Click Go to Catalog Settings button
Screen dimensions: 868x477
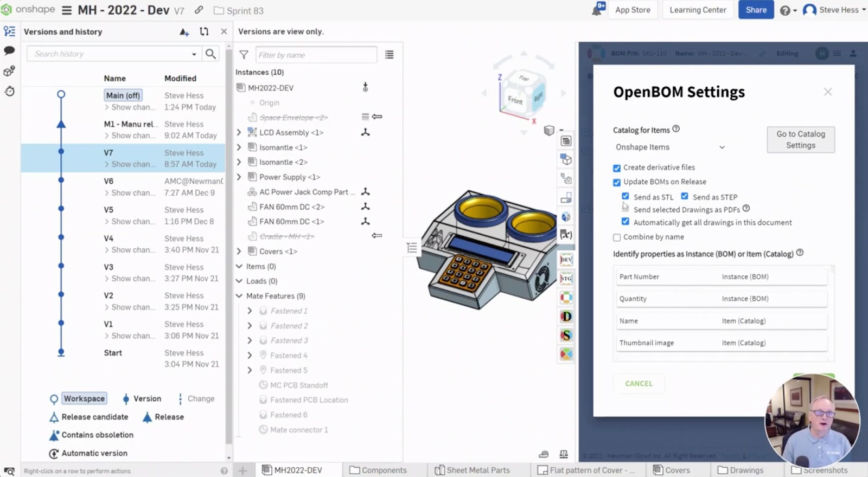tap(801, 139)
